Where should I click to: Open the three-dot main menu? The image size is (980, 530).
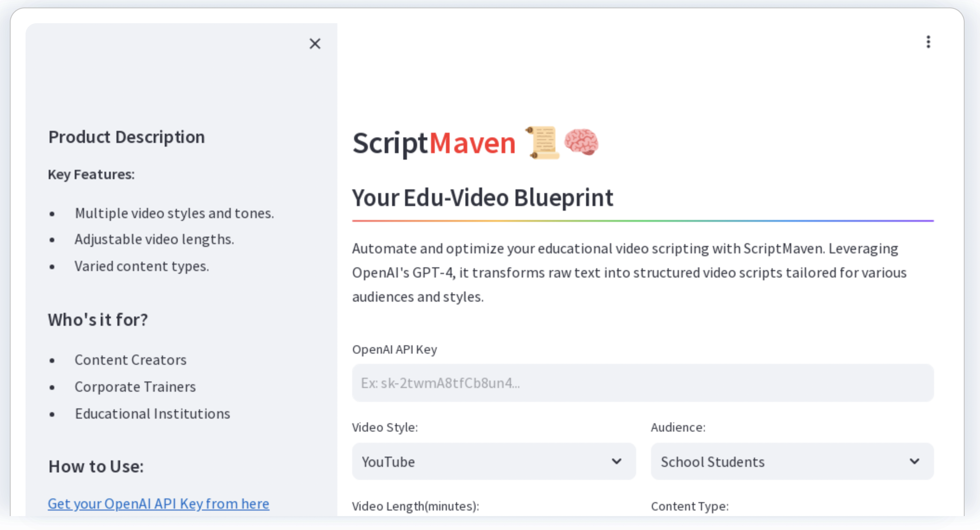tap(928, 42)
